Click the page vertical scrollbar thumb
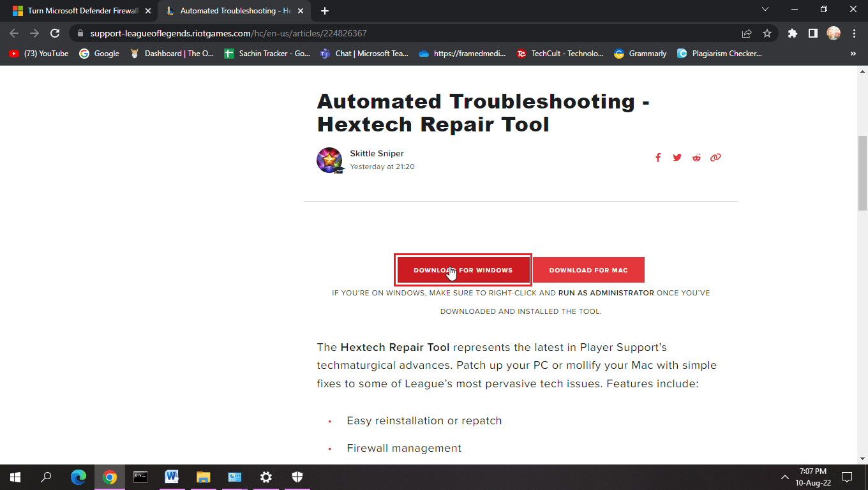This screenshot has width=868, height=490. [862, 172]
